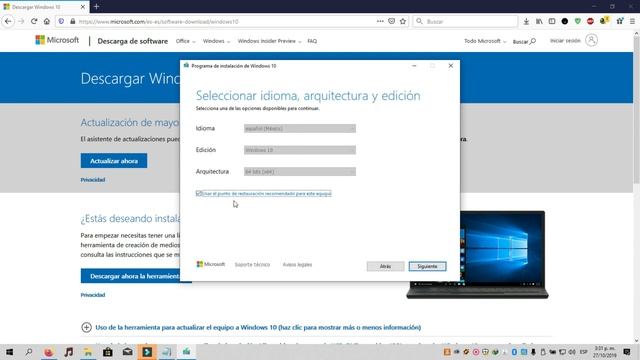Open the Mail app in taskbar
This screenshot has height=360, width=640.
(127, 352)
